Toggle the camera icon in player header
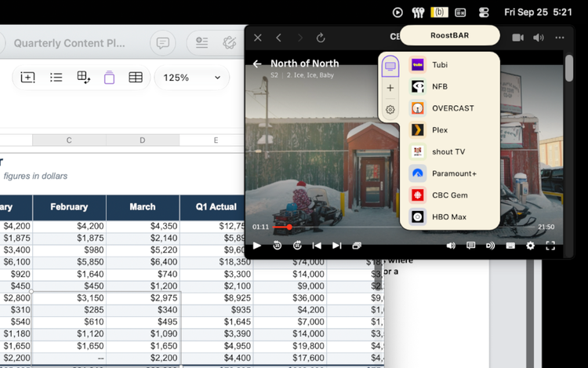This screenshot has height=368, width=588. (x=518, y=38)
